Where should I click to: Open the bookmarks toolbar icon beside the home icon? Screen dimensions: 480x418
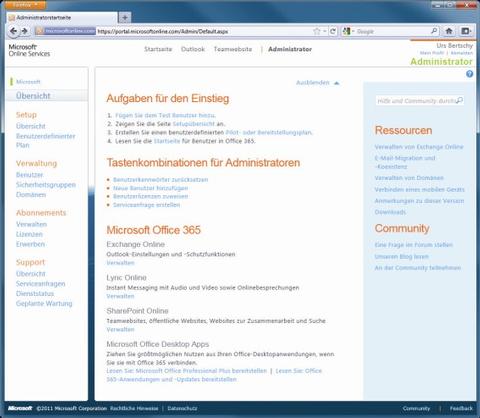coord(466,31)
